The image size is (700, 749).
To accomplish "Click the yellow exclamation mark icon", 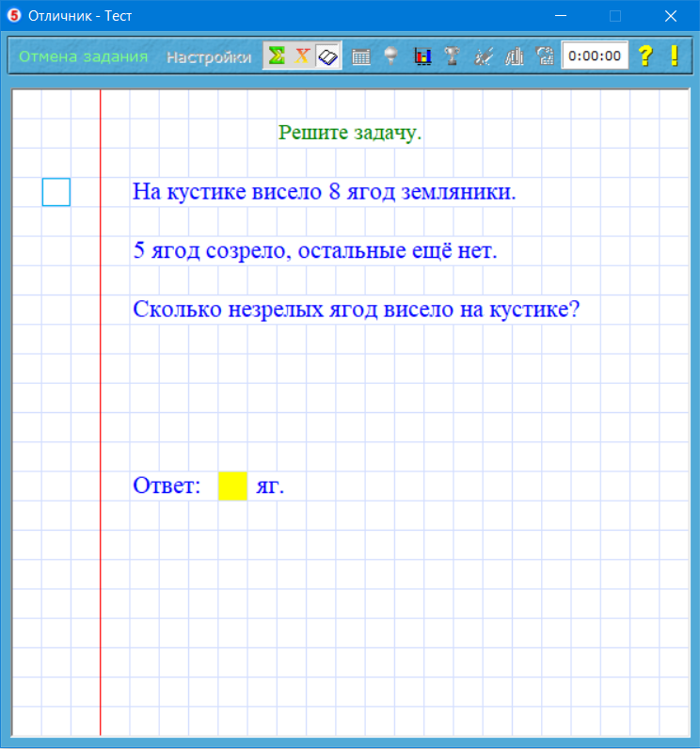I will (x=675, y=56).
